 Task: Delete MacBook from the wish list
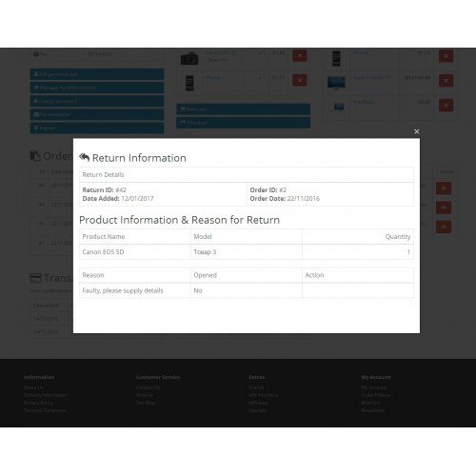(x=446, y=105)
